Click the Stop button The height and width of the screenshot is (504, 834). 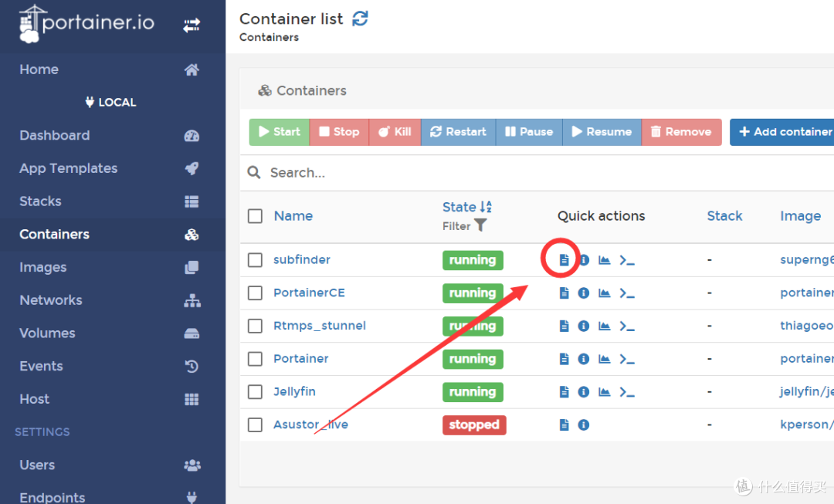click(339, 132)
